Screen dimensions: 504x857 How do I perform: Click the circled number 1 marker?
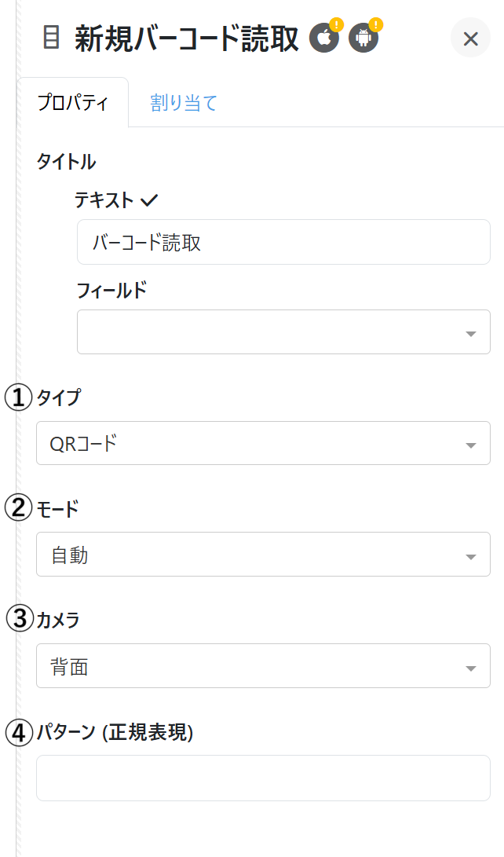(x=18, y=397)
